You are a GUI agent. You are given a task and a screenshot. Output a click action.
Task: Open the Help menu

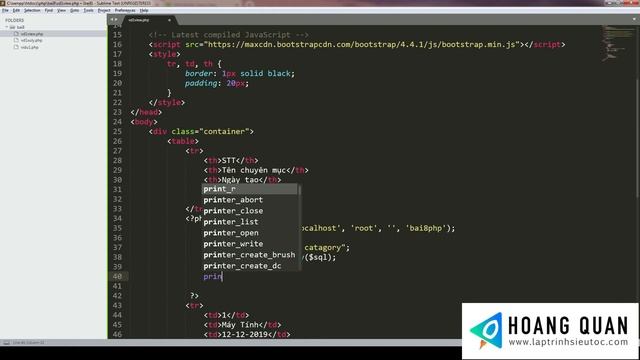[x=144, y=10]
